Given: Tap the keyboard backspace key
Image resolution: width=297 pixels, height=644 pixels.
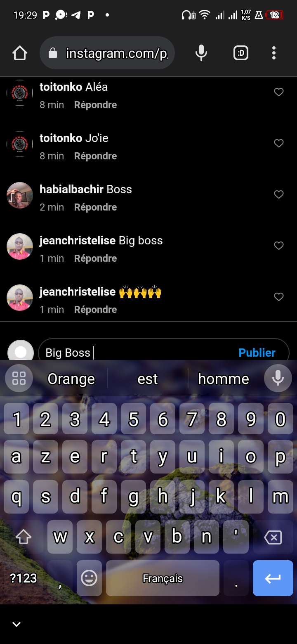Looking at the screenshot, I should pos(273,537).
